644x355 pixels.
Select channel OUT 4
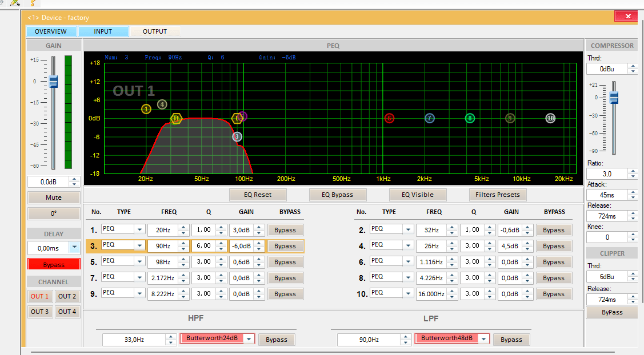tap(67, 312)
